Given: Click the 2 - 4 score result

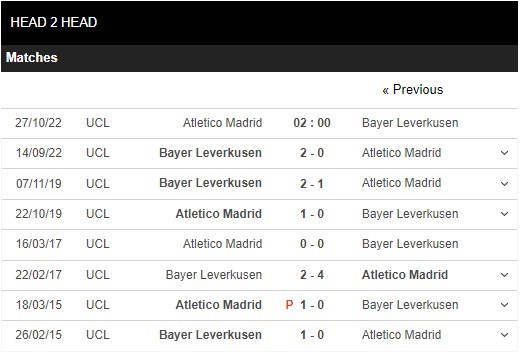Looking at the screenshot, I should pos(312,275).
